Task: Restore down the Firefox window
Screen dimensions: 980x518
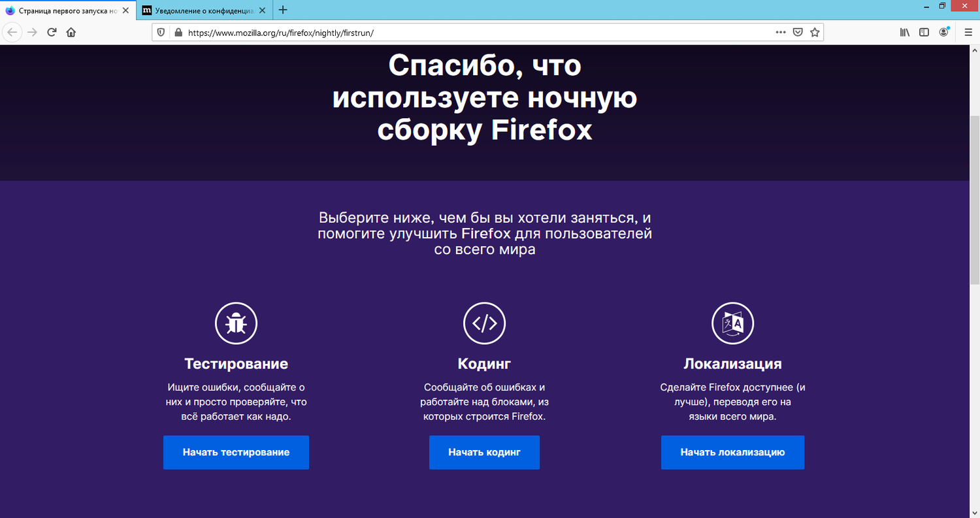Action: point(942,6)
